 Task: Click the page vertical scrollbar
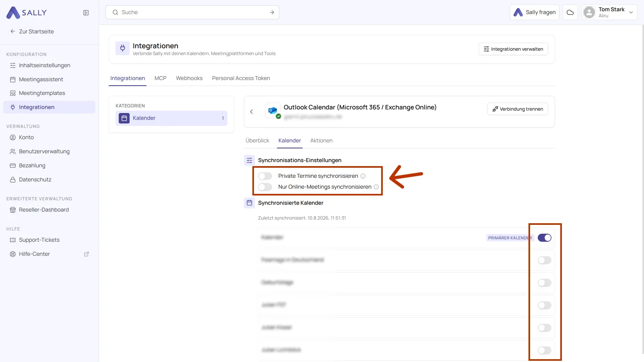[642, 189]
